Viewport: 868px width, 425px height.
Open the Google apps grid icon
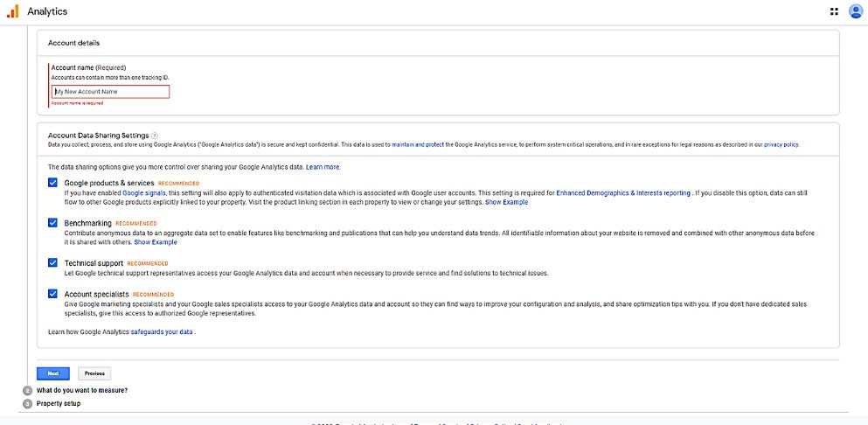coord(834,11)
